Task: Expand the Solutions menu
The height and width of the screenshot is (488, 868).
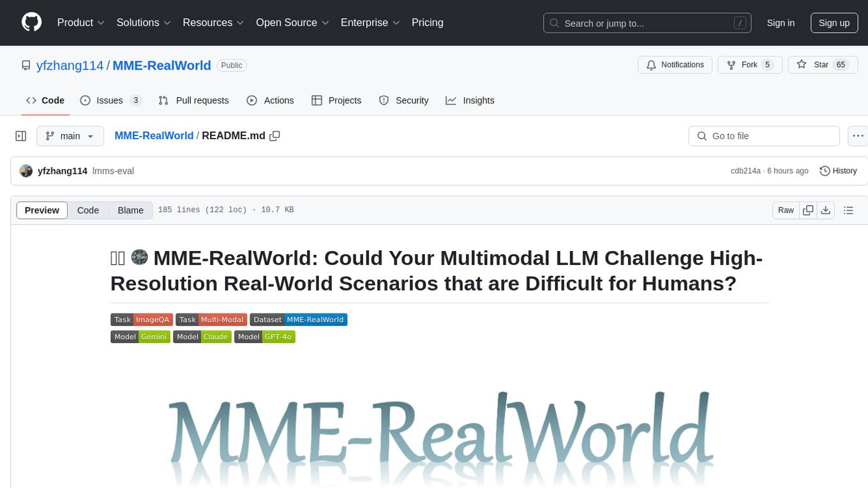Action: 144,22
